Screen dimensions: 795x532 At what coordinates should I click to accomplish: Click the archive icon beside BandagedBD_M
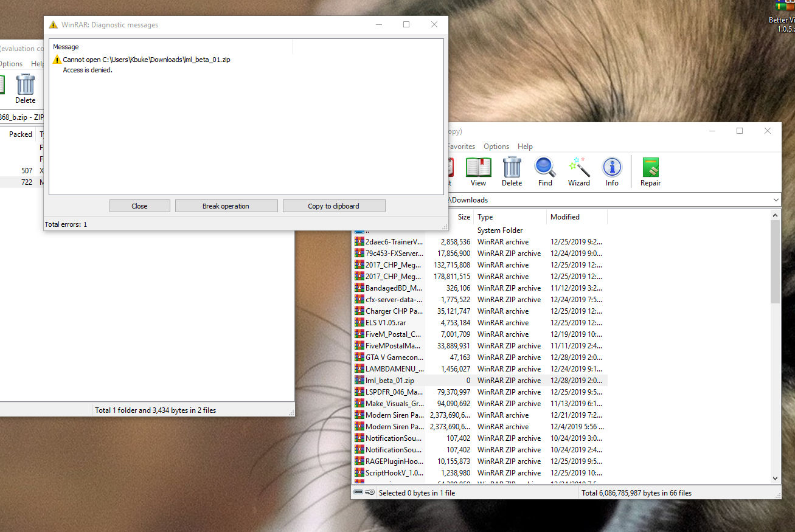pyautogui.click(x=359, y=288)
